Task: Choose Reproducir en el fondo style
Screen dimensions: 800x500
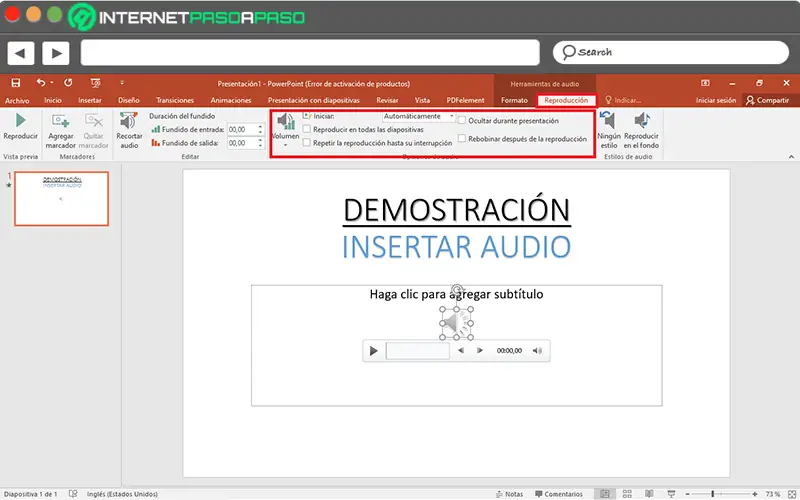Action: point(641,122)
